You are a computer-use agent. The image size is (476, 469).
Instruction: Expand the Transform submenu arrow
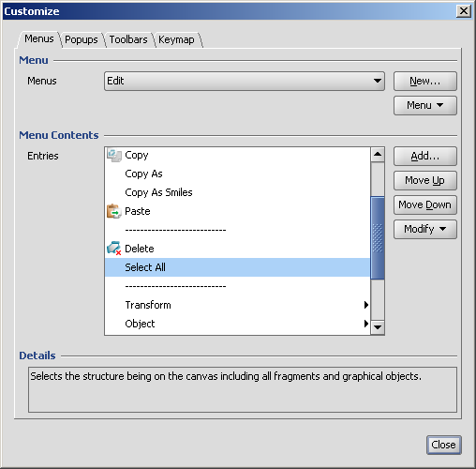[x=366, y=305]
